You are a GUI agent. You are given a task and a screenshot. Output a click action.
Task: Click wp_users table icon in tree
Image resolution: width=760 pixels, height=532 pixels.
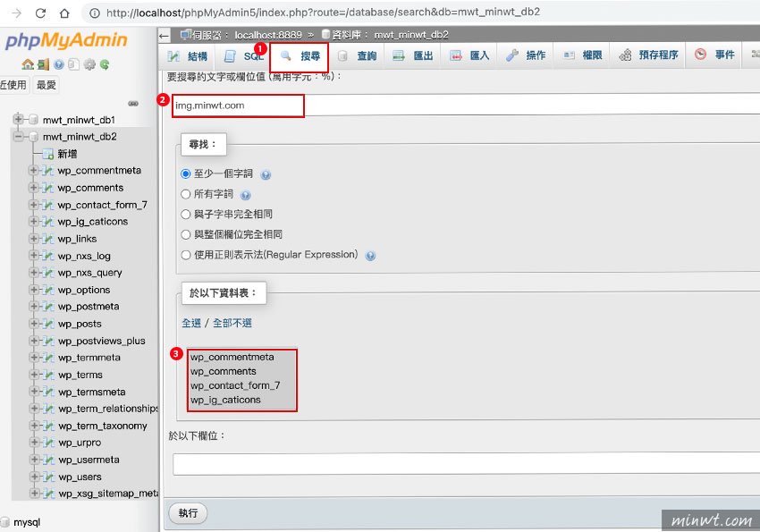(x=48, y=477)
